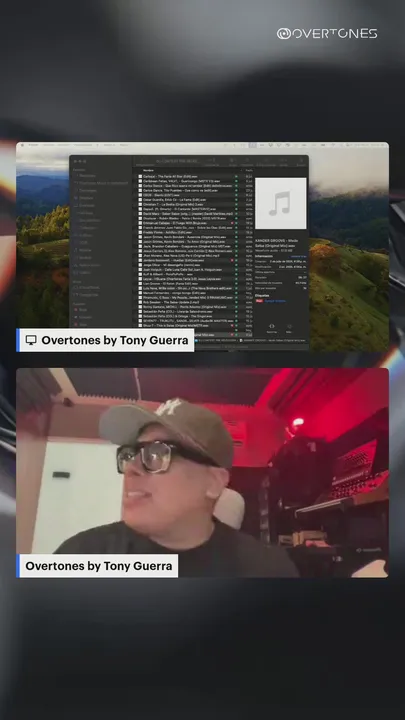405x720 pixels.
Task: Select Shuu T - This is Salsa file
Action: (195, 325)
